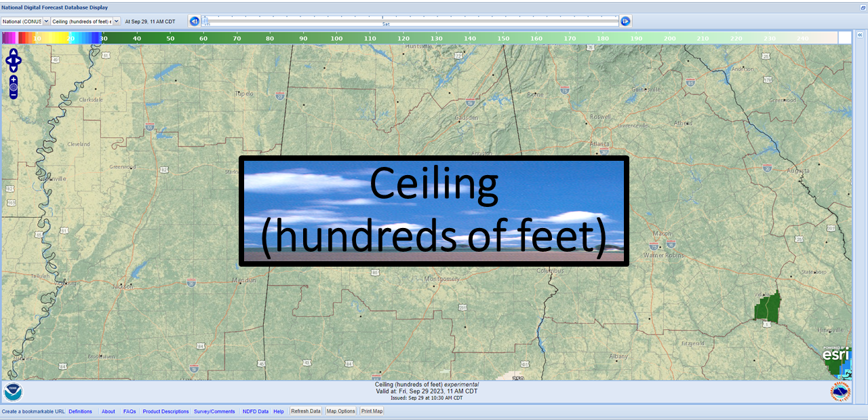Pan the map down with the arrow
The height and width of the screenshot is (420, 868).
[14, 69]
